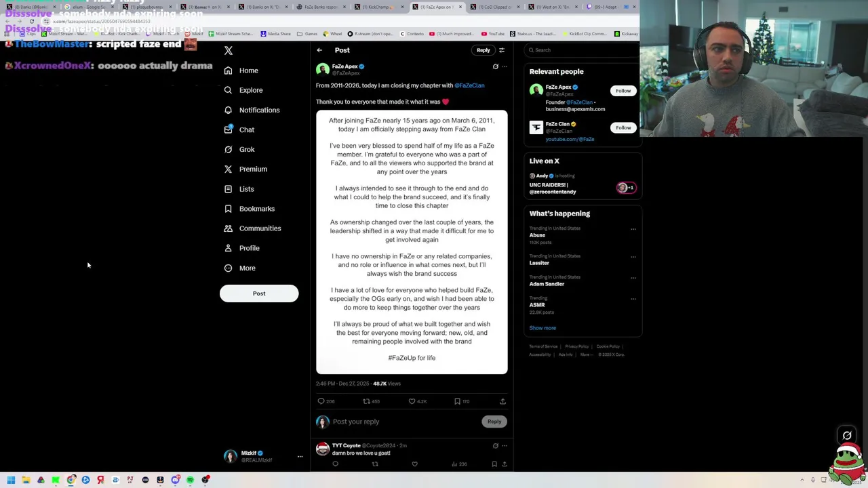868x488 pixels.
Task: Reply to TYT Coyote's comment
Action: [335, 464]
